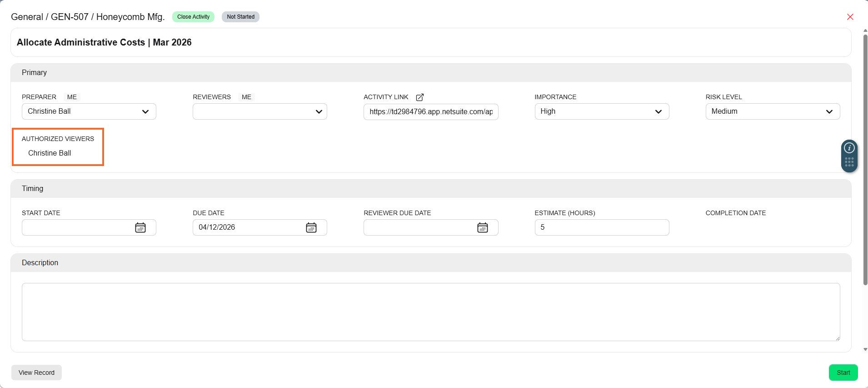Screen dimensions: 868x388
Task: Click the Close Activity badge
Action: 193,17
